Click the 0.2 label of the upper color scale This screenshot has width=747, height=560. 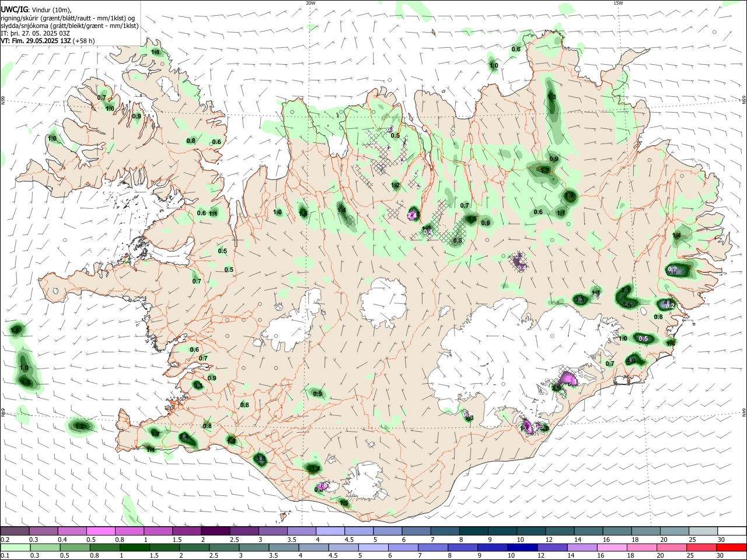coord(4,539)
